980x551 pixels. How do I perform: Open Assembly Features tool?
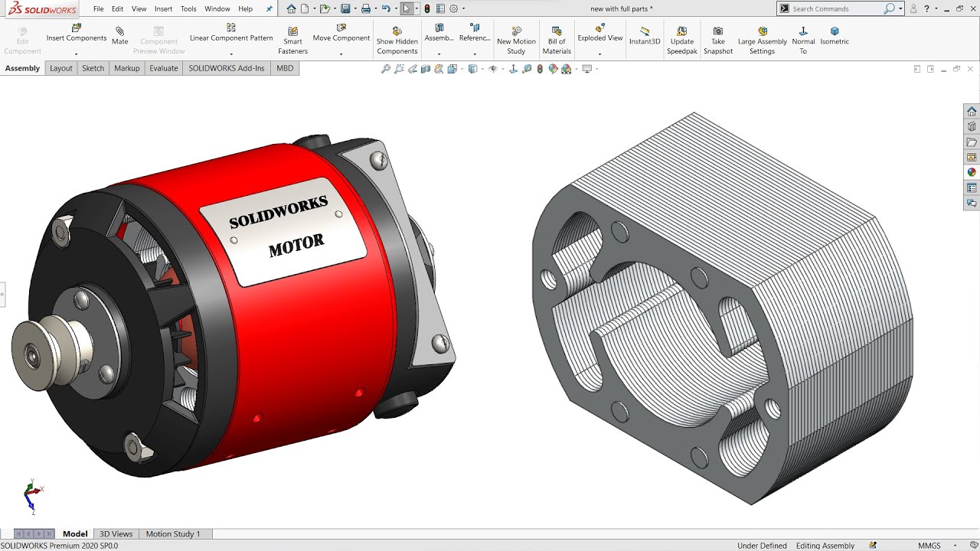[x=439, y=33]
